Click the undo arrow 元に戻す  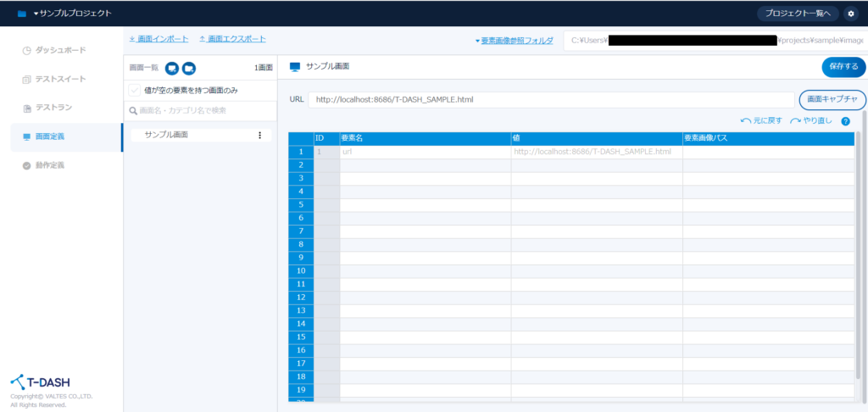[761, 121]
